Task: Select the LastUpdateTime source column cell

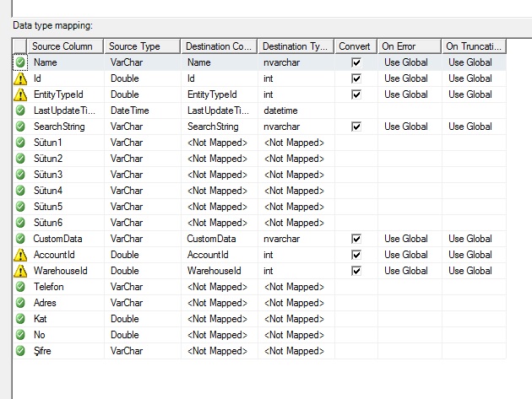Action: [64, 111]
